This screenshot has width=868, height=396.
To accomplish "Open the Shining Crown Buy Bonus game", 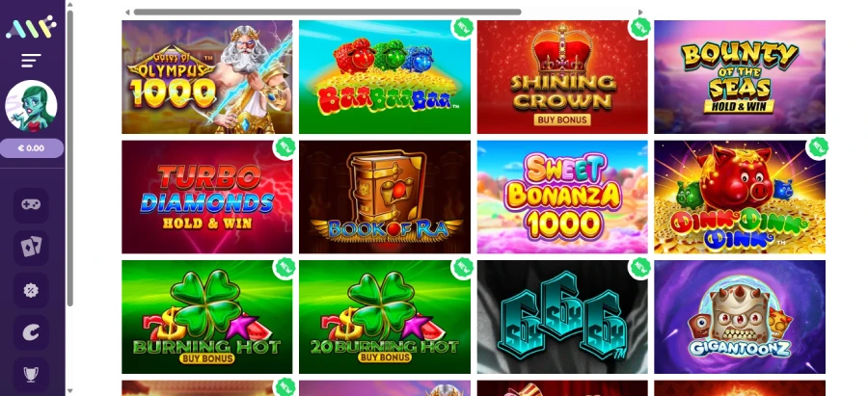I will coord(562,77).
